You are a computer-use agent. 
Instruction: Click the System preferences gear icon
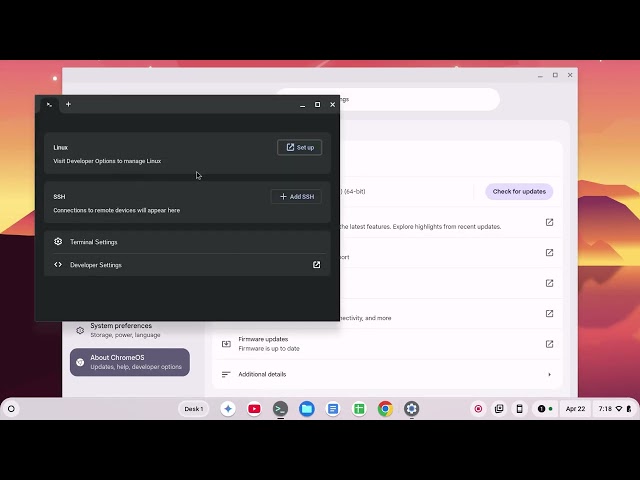(80, 330)
